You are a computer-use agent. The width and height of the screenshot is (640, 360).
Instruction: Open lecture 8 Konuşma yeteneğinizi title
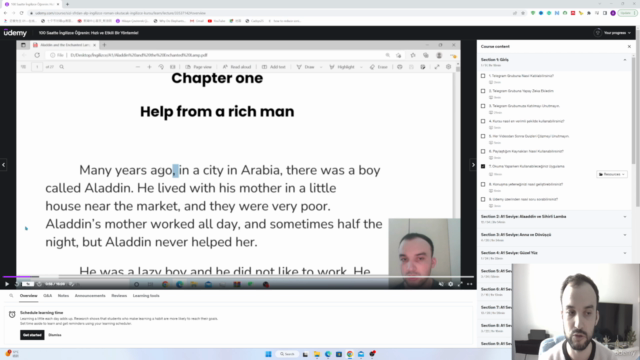526,184
